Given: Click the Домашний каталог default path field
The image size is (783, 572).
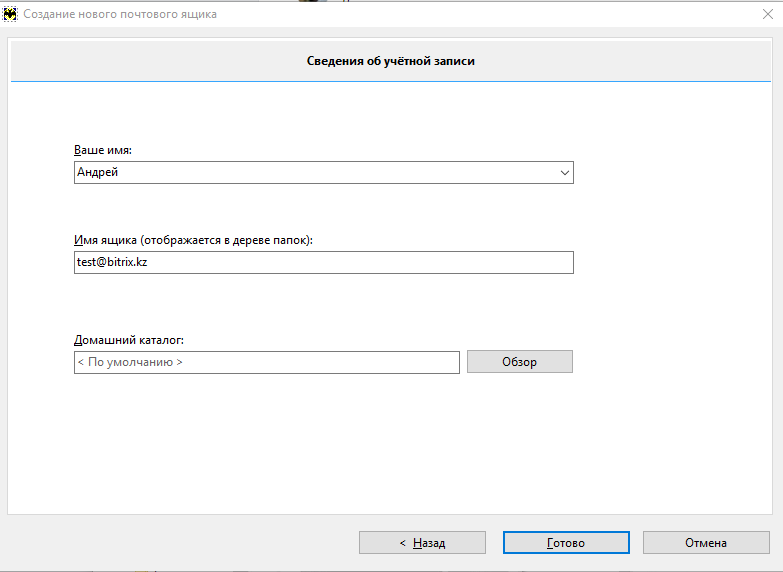Looking at the screenshot, I should pos(267,362).
